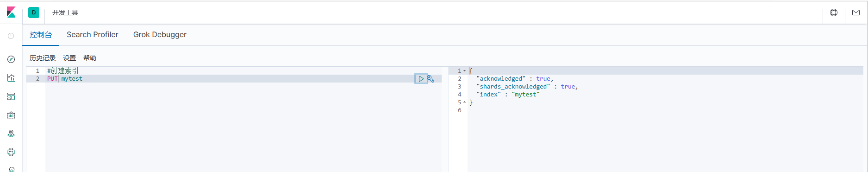Click line number 6 in the response pane
This screenshot has height=172, width=868.
coord(460,110)
